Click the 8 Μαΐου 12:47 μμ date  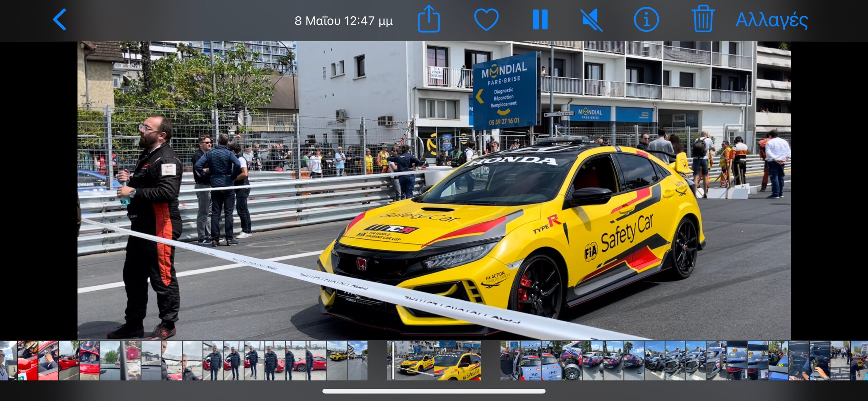pyautogui.click(x=343, y=21)
